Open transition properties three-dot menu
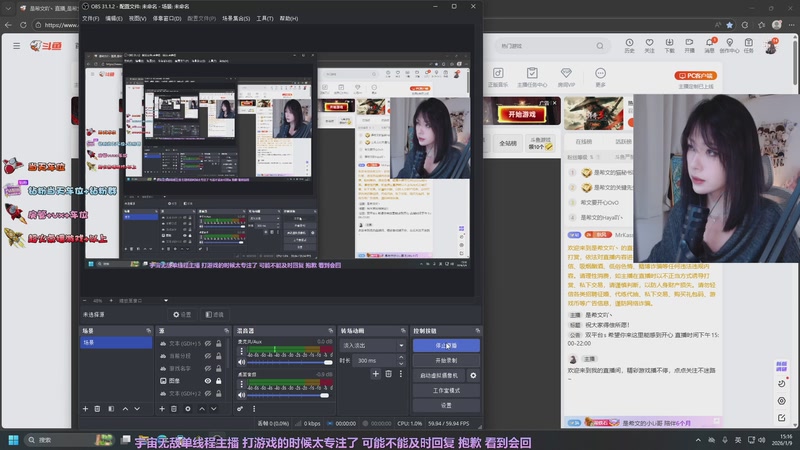Viewport: 800px width, 450px height. click(x=401, y=374)
